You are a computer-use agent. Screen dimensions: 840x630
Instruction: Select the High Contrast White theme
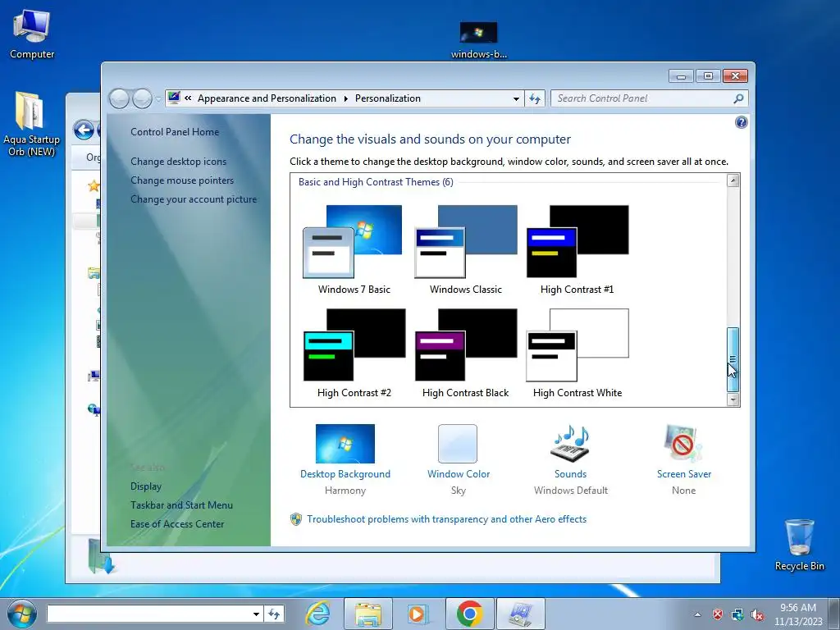click(577, 353)
